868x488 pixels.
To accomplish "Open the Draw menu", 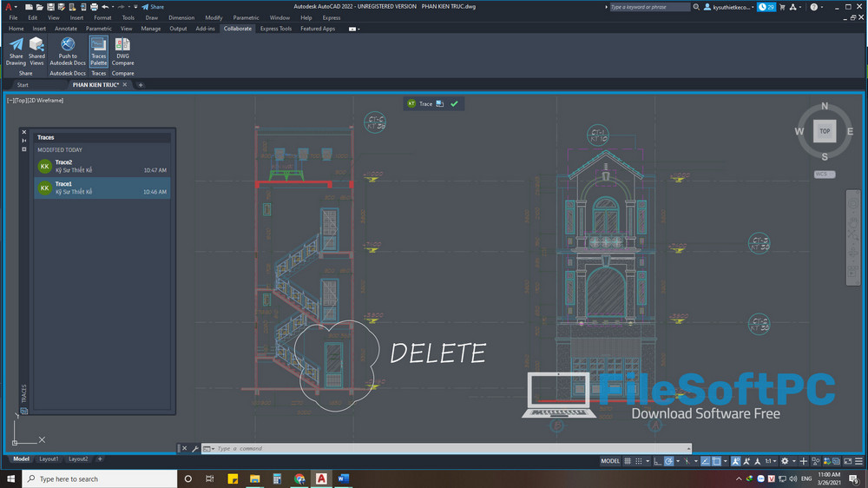I will click(x=151, y=17).
